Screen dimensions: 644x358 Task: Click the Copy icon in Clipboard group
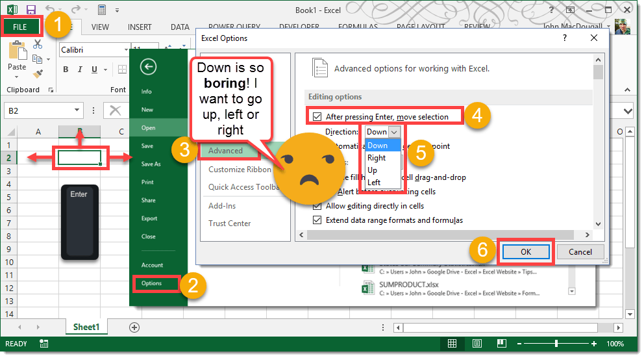pos(38,59)
